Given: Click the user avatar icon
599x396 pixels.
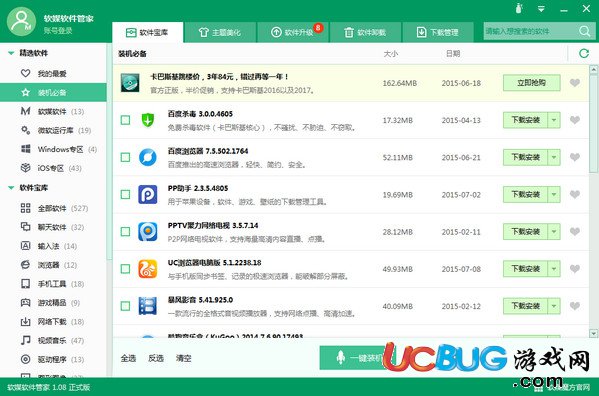Looking at the screenshot, I should click(x=21, y=21).
